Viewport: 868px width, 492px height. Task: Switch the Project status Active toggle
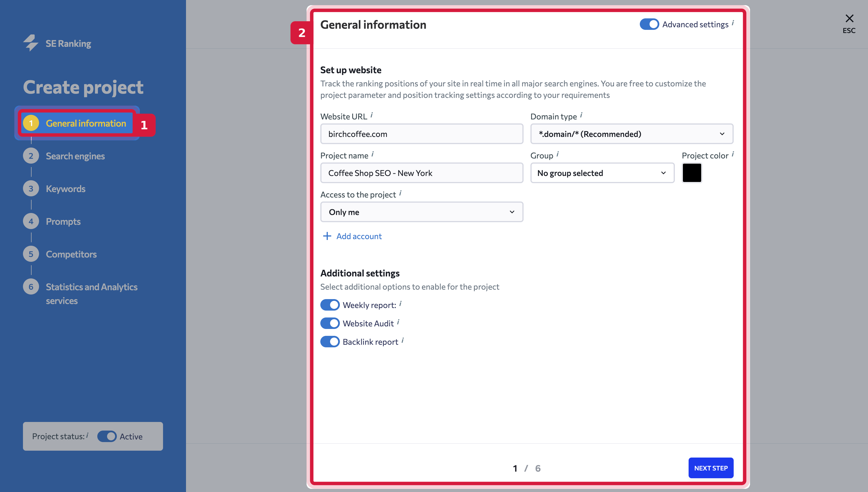click(x=107, y=436)
